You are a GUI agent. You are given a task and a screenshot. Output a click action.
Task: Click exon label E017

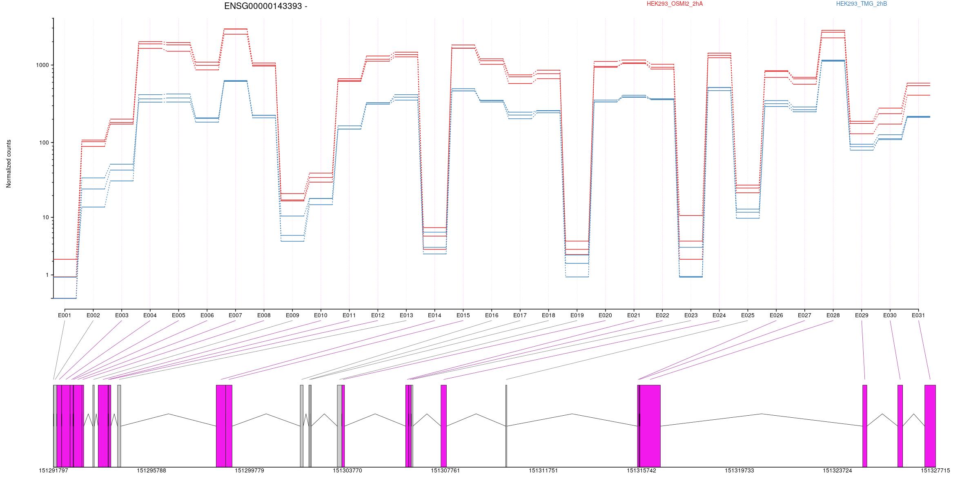pos(520,315)
